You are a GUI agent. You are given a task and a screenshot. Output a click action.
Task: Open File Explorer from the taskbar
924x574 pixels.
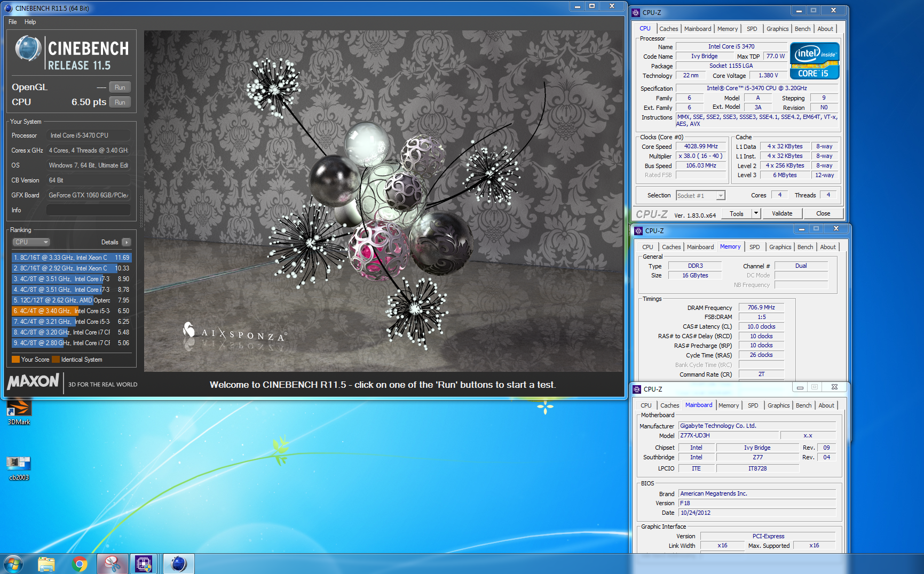(47, 564)
